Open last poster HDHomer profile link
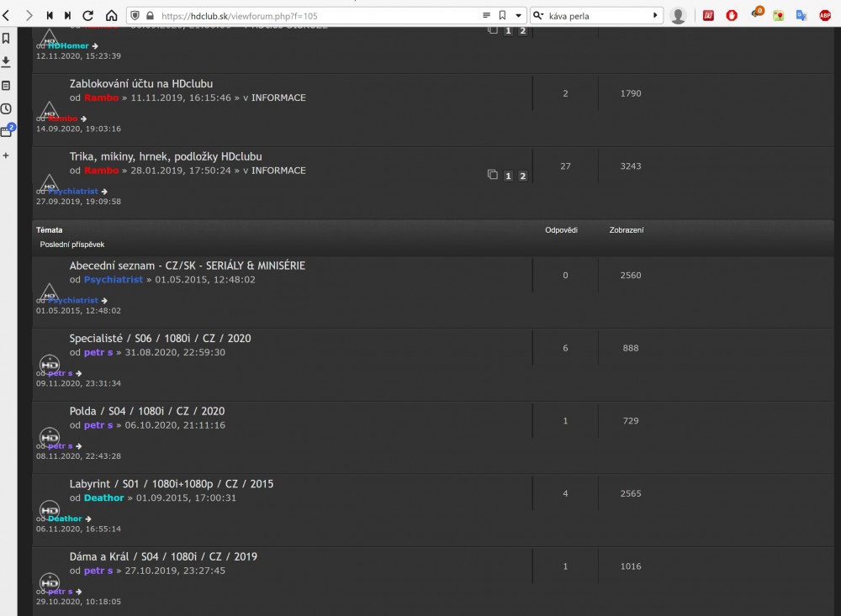The width and height of the screenshot is (841, 616). click(x=68, y=46)
